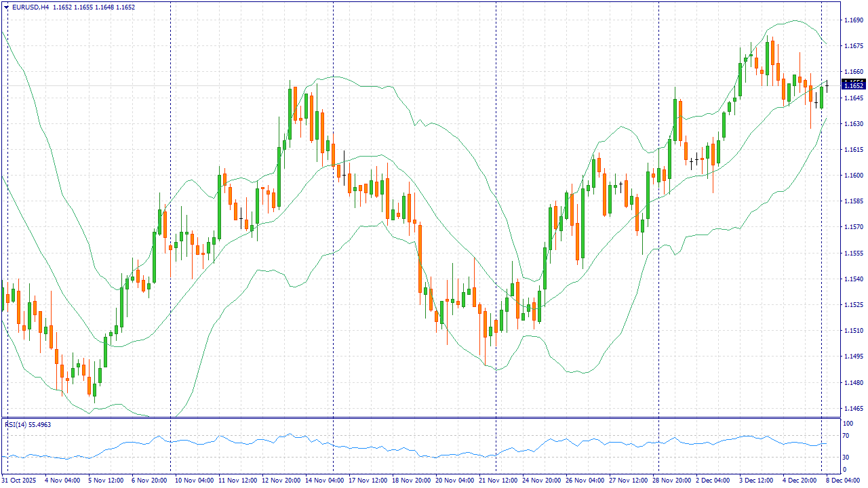Viewport: 868px width, 488px height.
Task: Click the 1.1465 price axis label
Action: pos(853,409)
